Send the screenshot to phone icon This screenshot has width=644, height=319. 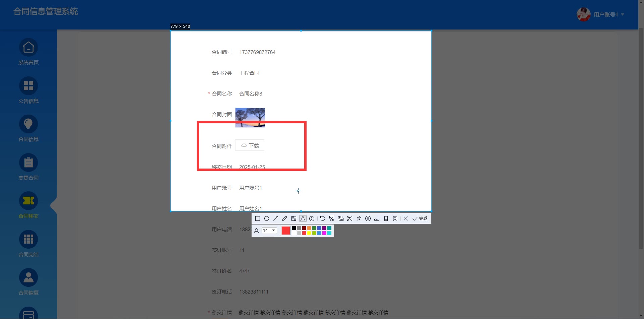pos(386,218)
